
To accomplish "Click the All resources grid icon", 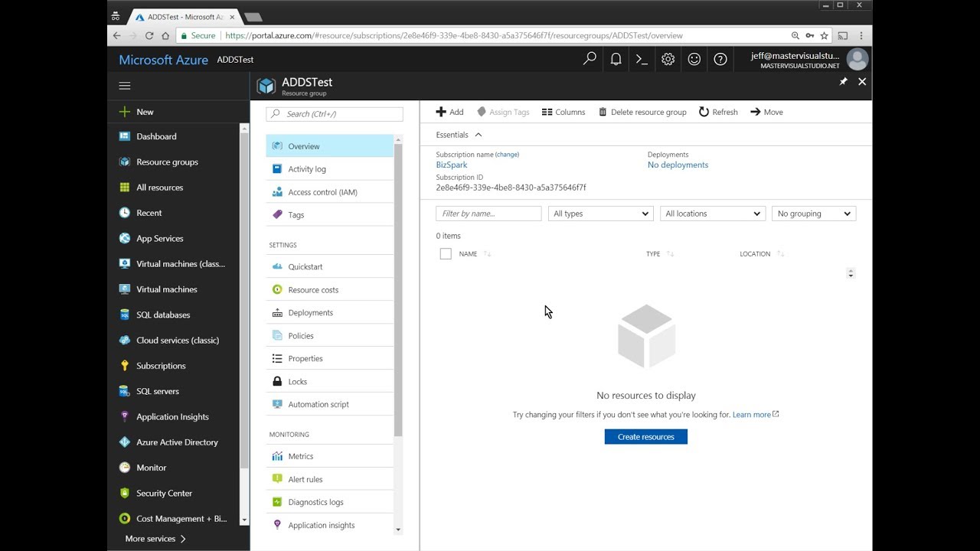I will (x=125, y=187).
